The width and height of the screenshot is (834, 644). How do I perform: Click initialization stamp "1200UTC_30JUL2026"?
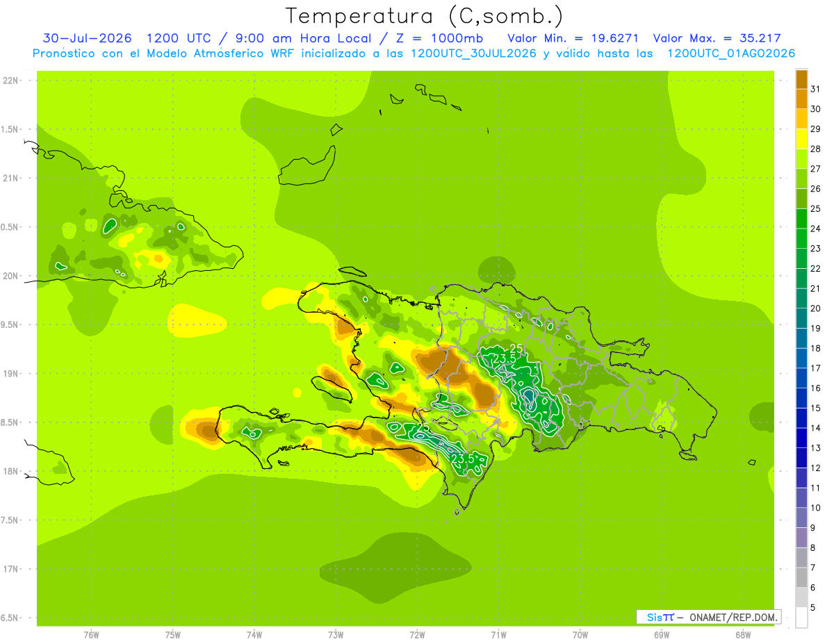(x=474, y=53)
